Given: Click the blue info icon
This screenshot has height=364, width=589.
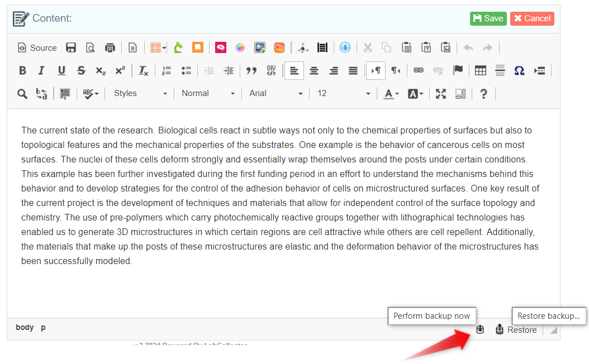Looking at the screenshot, I should coord(345,47).
